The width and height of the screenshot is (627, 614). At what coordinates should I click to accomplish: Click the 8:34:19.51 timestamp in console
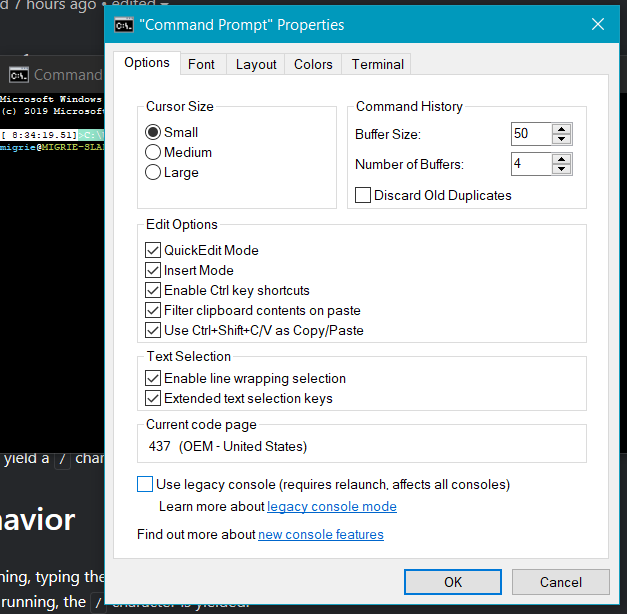coord(44,135)
